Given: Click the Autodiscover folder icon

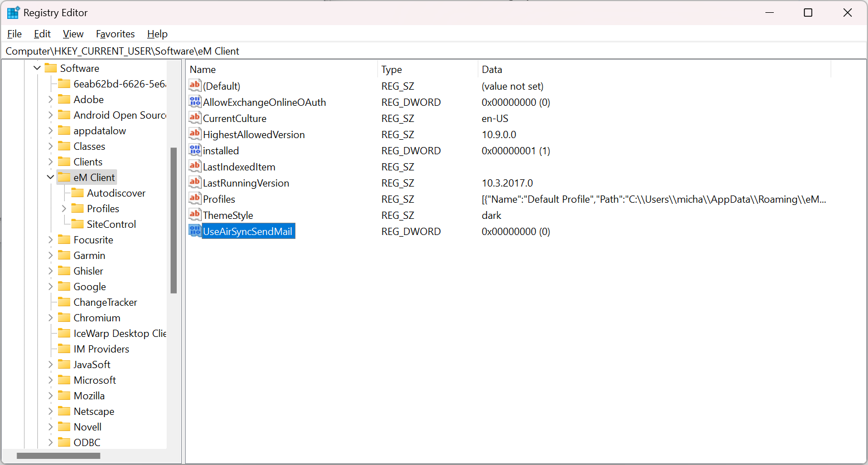Looking at the screenshot, I should 77,193.
